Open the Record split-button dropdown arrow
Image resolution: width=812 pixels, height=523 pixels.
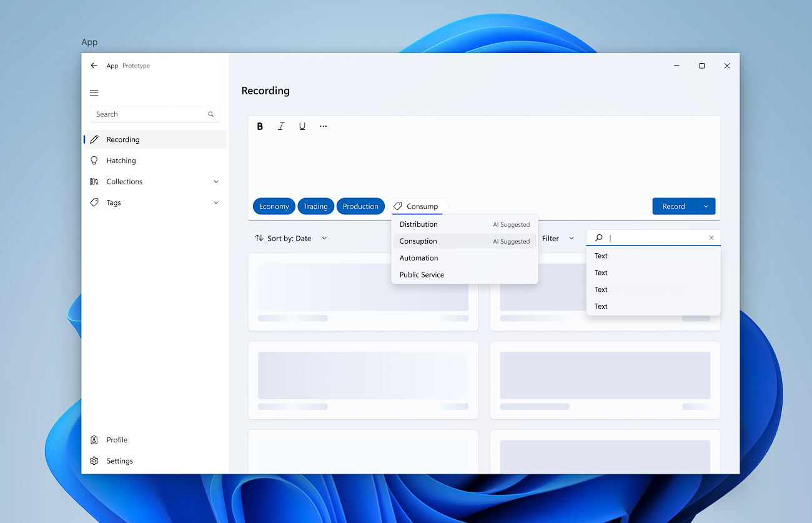[706, 206]
